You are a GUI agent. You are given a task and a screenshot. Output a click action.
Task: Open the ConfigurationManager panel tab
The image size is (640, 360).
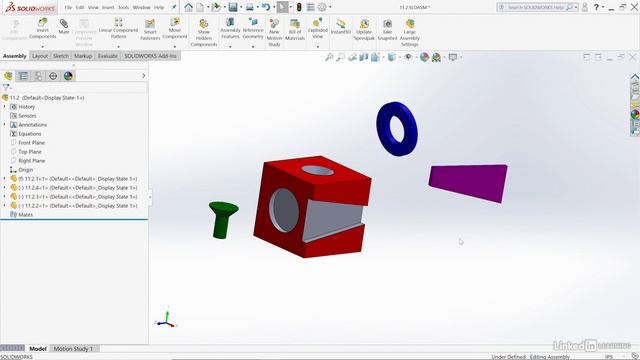tap(38, 76)
